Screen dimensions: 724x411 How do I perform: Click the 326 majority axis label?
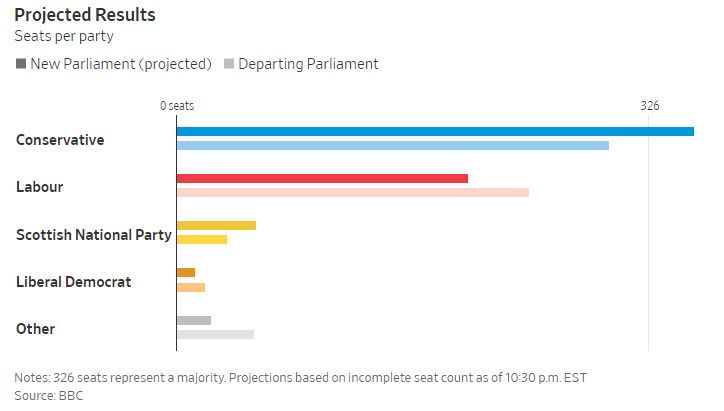(650, 106)
